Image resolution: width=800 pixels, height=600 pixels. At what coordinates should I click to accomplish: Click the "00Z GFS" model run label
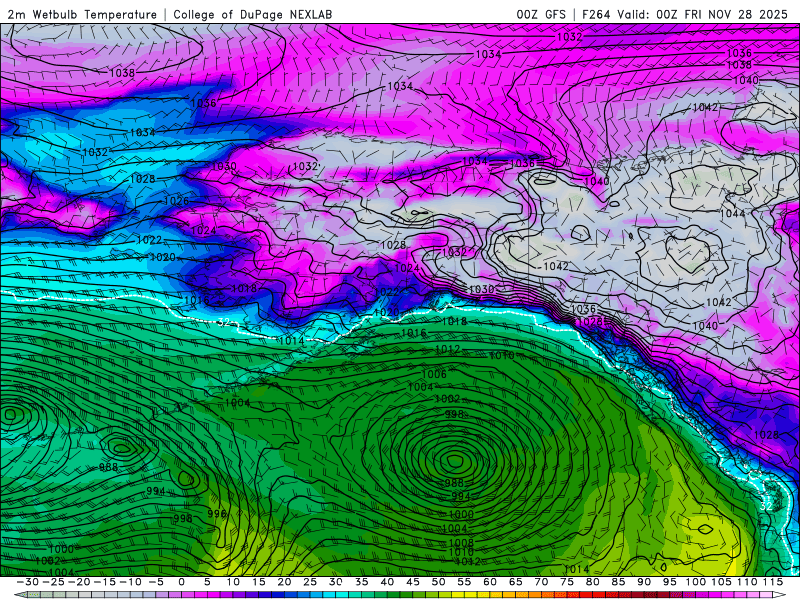[541, 15]
